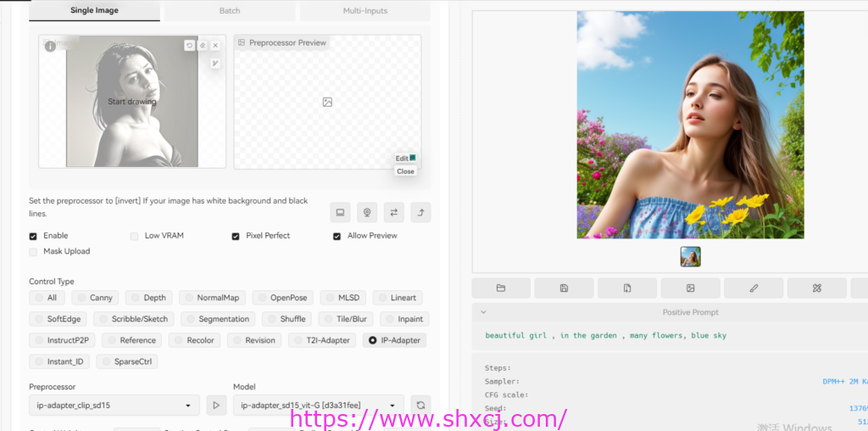Select the Instant_ID control type
The width and height of the screenshot is (868, 431).
point(59,361)
